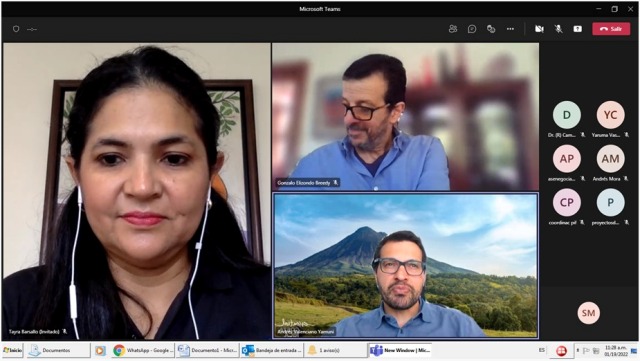
Task: Select the AP participant avatar
Action: click(567, 159)
